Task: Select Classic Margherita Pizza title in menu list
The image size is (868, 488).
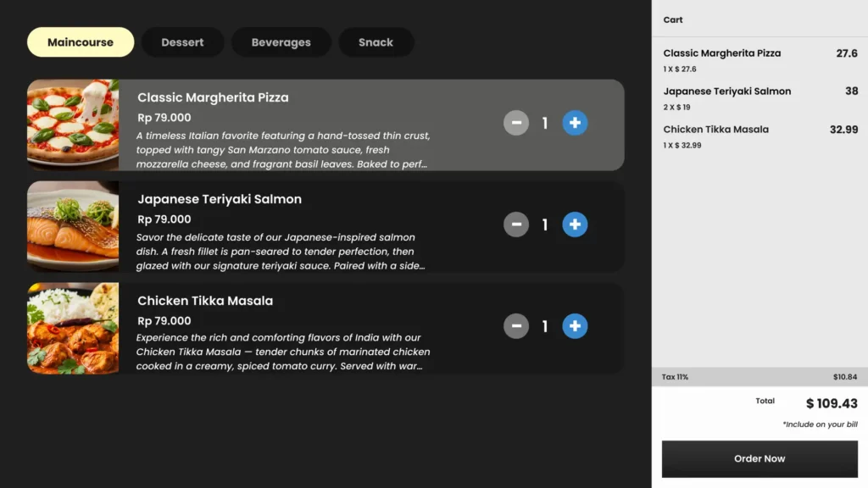Action: (x=213, y=97)
